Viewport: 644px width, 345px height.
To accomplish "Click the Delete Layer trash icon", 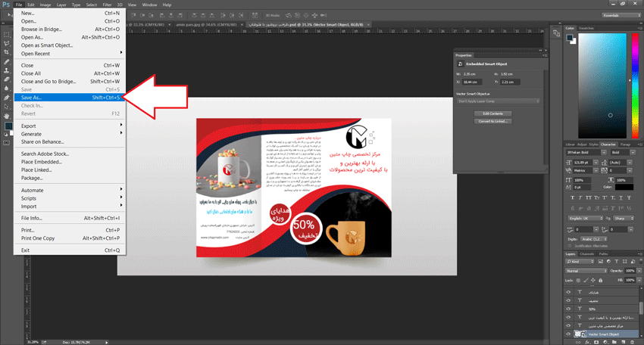I will pyautogui.click(x=633, y=342).
